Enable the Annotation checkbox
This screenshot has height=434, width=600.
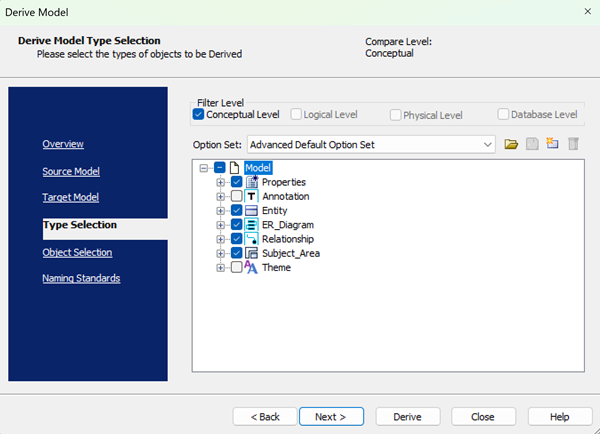[x=236, y=197]
